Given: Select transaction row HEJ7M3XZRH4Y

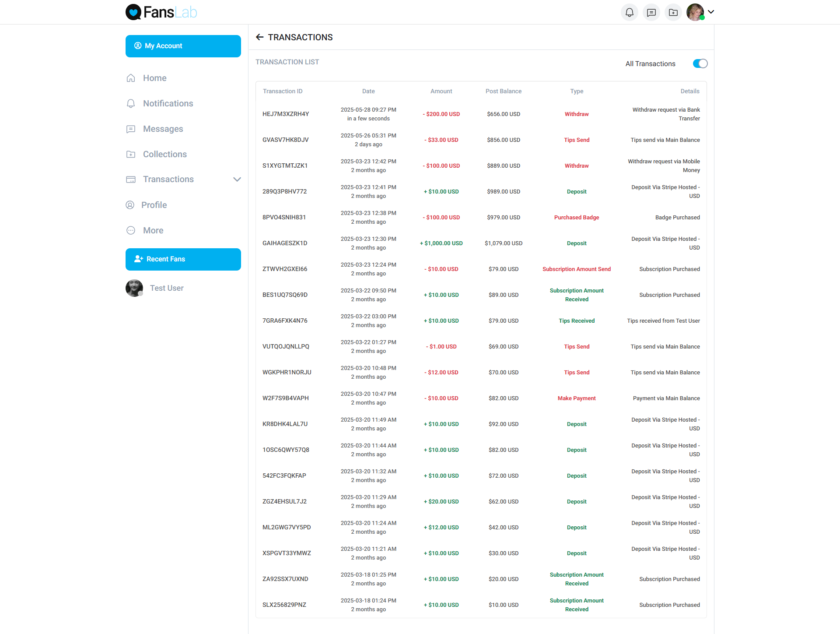Looking at the screenshot, I should tap(286, 114).
